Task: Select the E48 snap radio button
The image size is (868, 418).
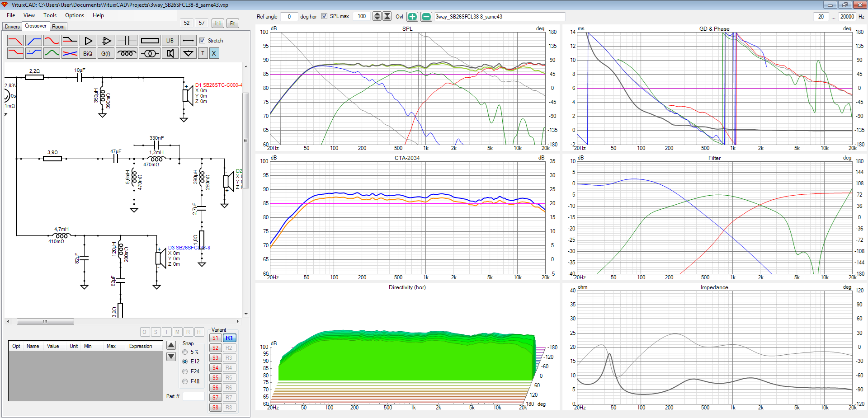Action: tap(185, 381)
